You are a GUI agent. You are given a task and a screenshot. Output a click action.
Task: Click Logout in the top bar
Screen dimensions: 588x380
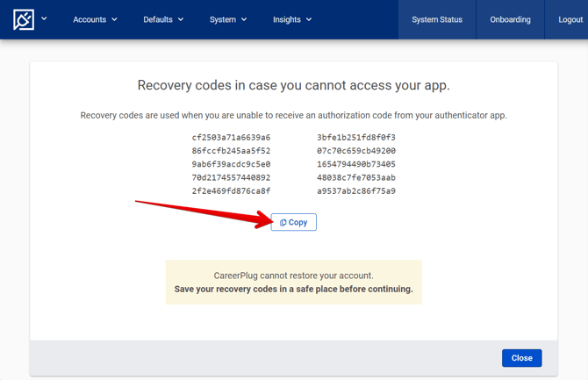[570, 19]
